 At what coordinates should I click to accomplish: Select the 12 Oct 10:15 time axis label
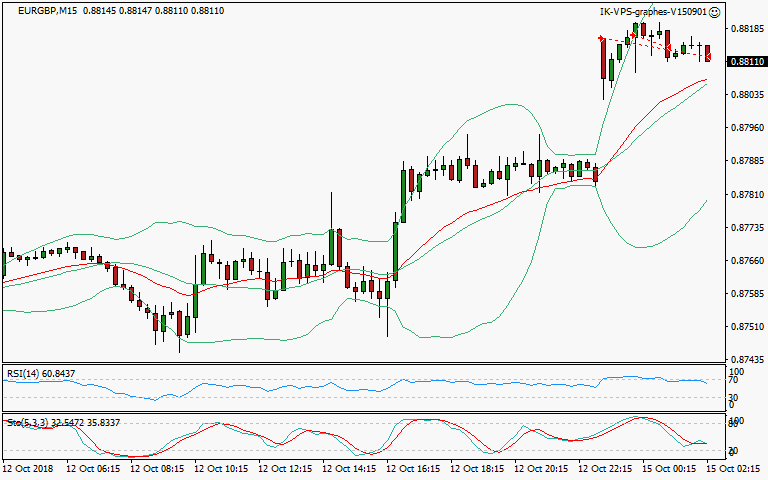point(222,468)
